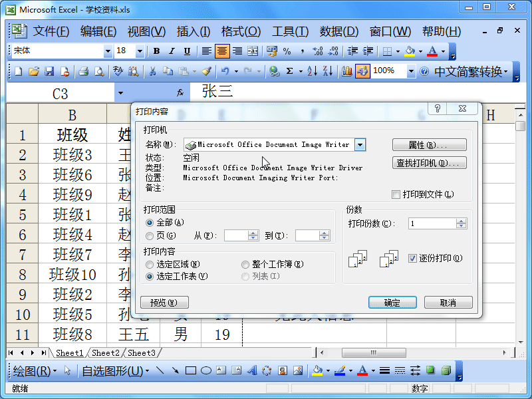Click the 取消 button
532x399 pixels.
(x=448, y=303)
